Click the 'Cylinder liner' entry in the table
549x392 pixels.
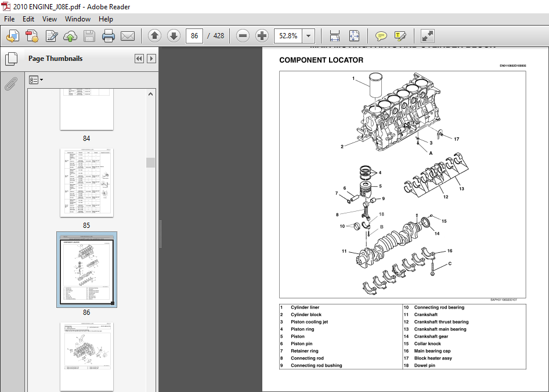click(x=305, y=307)
